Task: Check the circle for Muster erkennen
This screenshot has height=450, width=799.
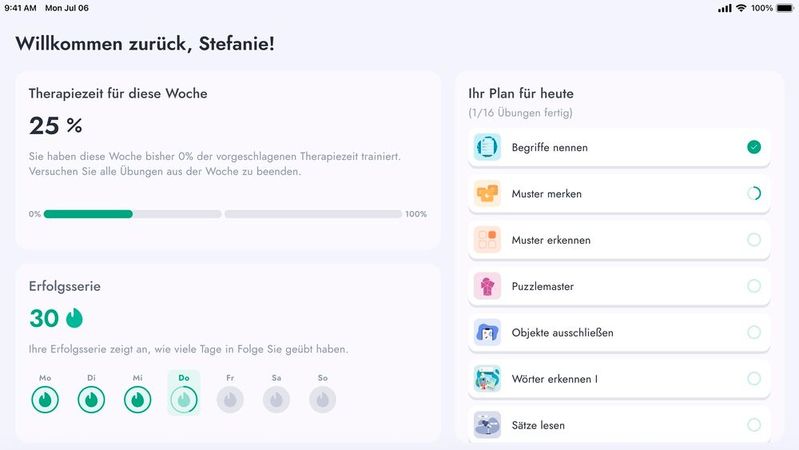Action: pos(754,240)
